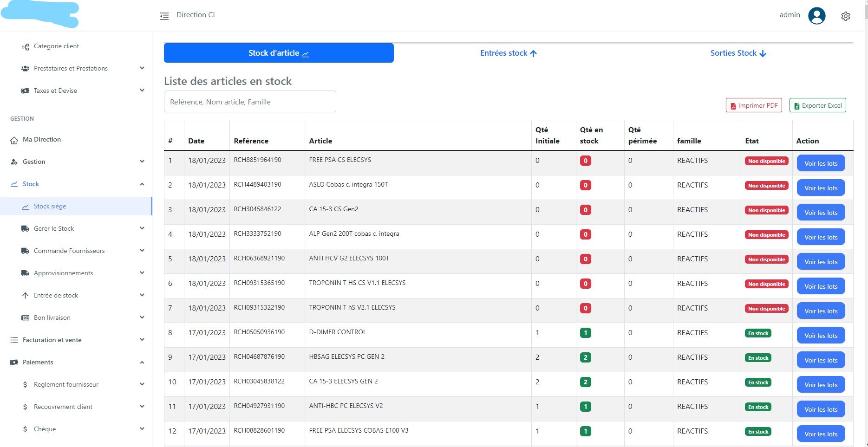
Task: Click the Taxes et Devise money icon
Action: (25, 91)
